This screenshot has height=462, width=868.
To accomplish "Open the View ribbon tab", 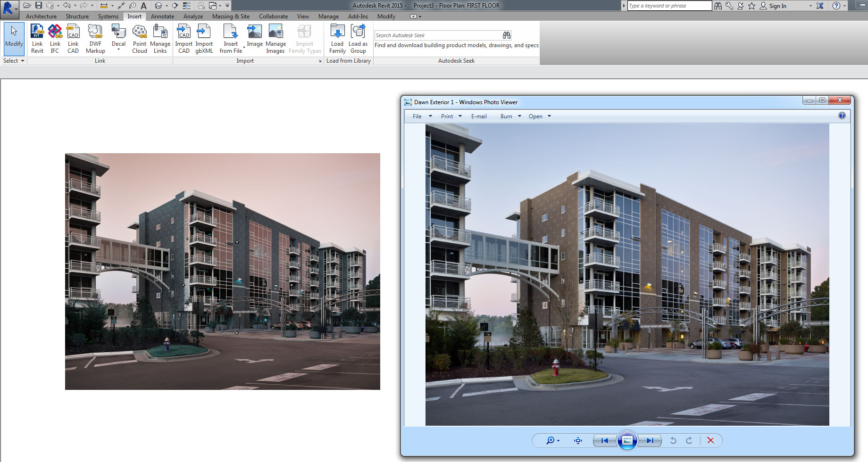I will click(303, 16).
